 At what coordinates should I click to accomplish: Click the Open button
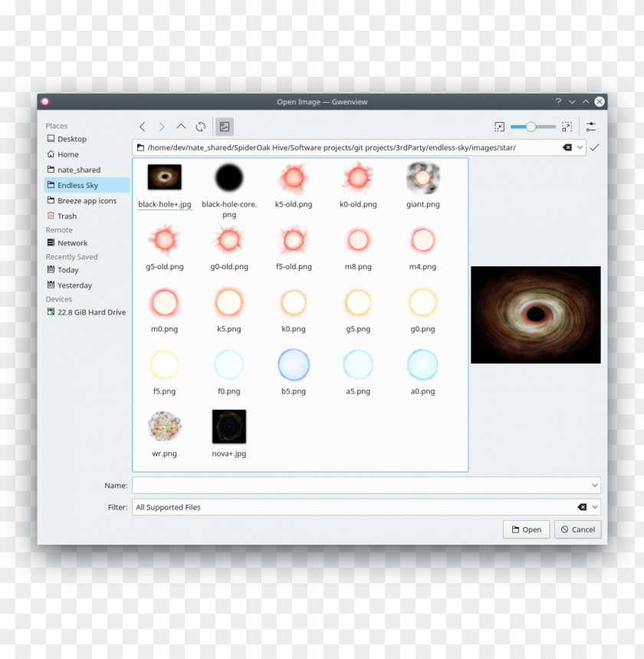click(x=526, y=529)
